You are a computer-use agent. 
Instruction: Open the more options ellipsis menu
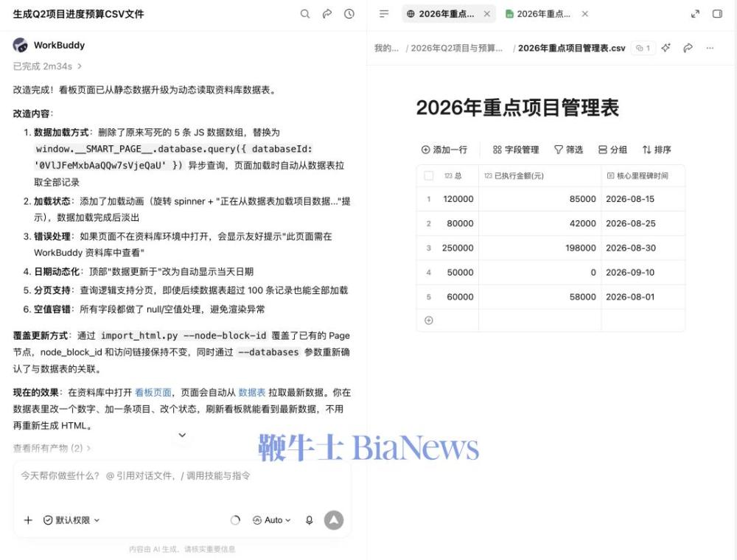pyautogui.click(x=710, y=48)
